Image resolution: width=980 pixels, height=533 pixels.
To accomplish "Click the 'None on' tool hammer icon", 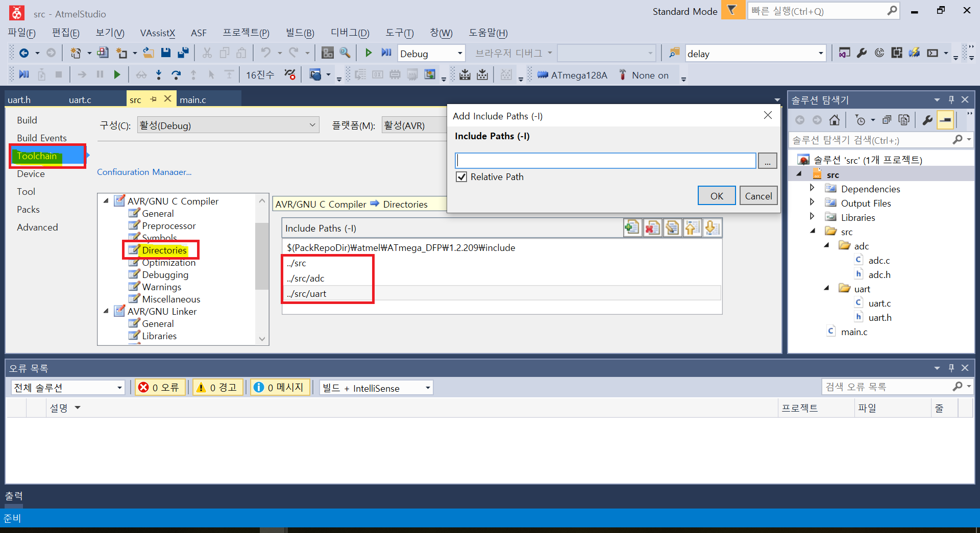I will tap(623, 75).
